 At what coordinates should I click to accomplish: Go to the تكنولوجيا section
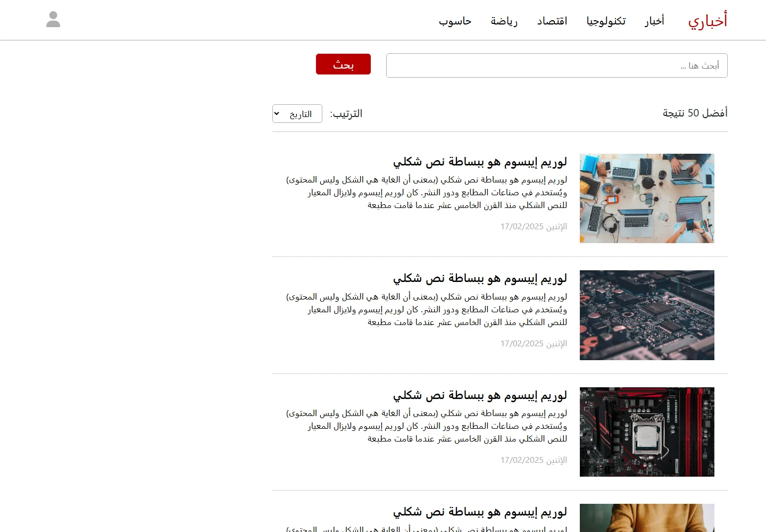coord(606,21)
